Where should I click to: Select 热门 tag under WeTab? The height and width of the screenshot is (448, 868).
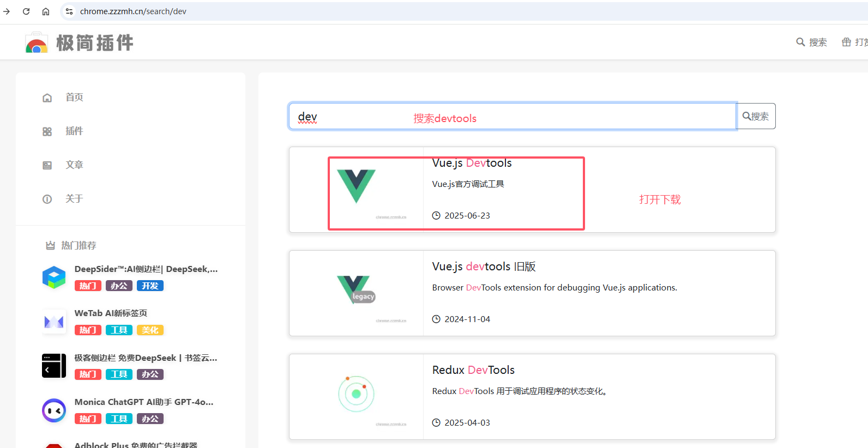pos(88,330)
